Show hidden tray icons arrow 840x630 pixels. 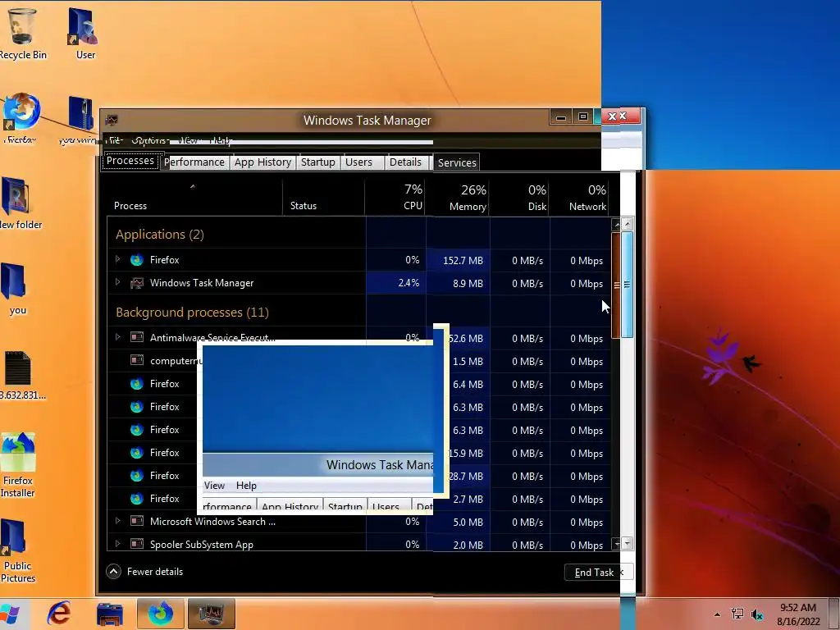pyautogui.click(x=717, y=614)
